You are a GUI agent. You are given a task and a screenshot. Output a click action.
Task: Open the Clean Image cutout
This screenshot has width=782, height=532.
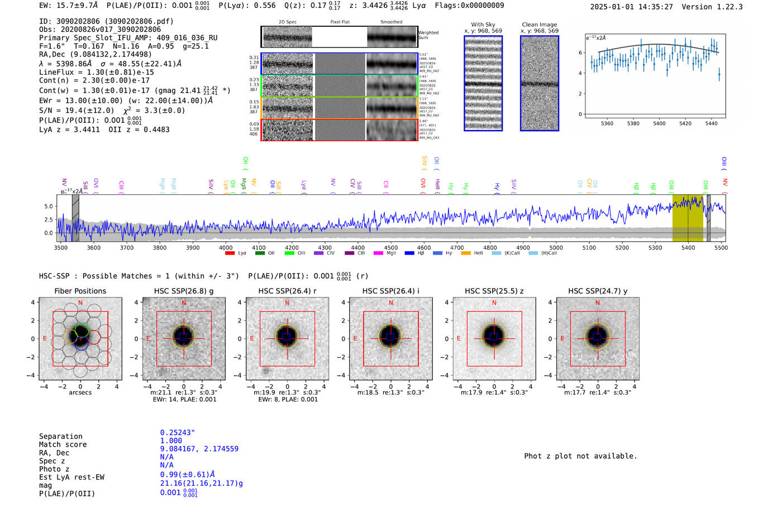coord(540,83)
